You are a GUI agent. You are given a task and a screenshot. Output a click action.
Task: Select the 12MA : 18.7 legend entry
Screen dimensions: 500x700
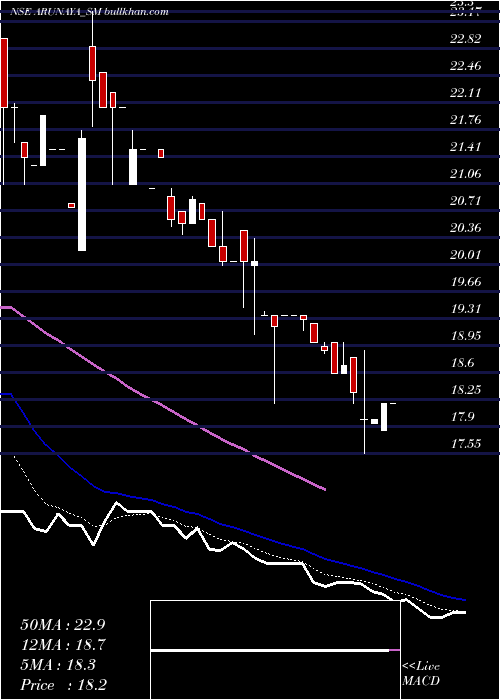tap(63, 645)
